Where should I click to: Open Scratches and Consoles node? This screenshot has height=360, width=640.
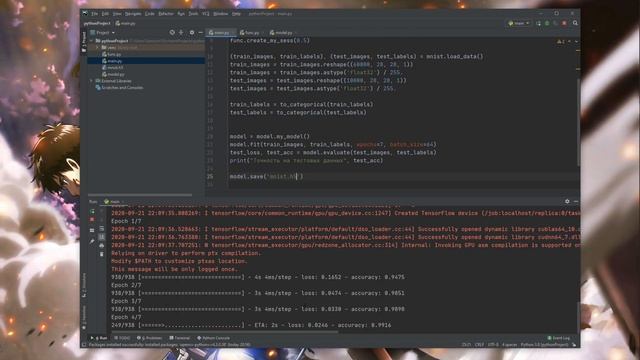pyautogui.click(x=119, y=88)
